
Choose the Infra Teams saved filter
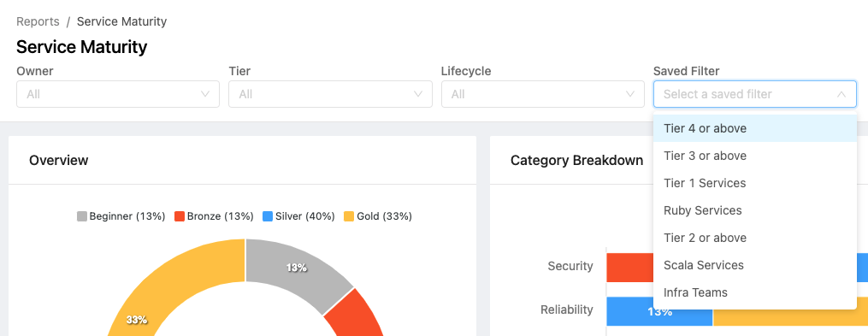[755, 292]
